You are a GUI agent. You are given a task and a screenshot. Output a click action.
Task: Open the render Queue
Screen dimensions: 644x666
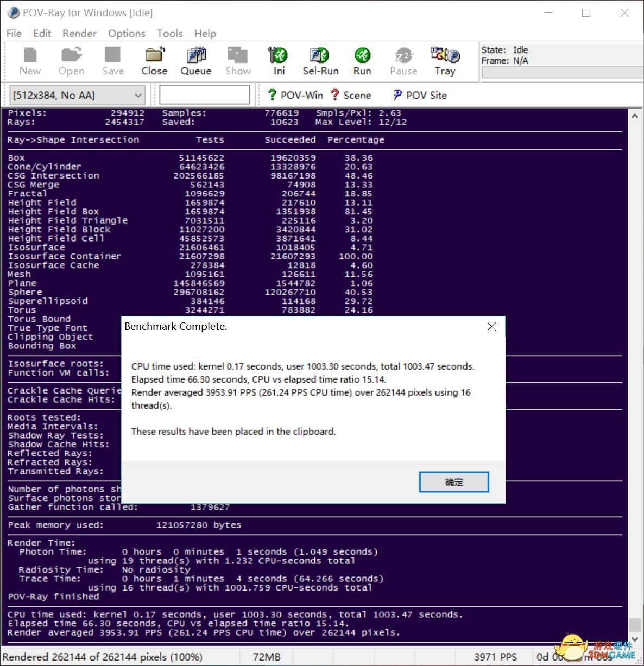pos(196,61)
